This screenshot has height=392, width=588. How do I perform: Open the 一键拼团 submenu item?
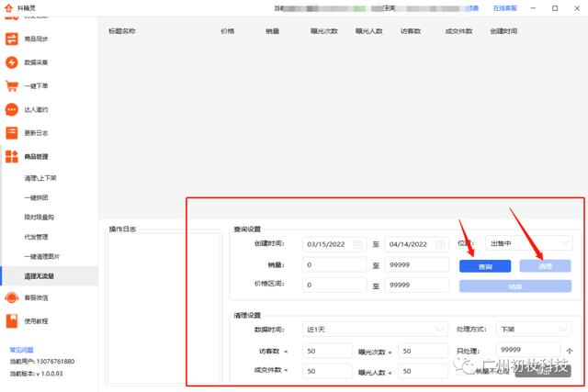click(x=36, y=197)
